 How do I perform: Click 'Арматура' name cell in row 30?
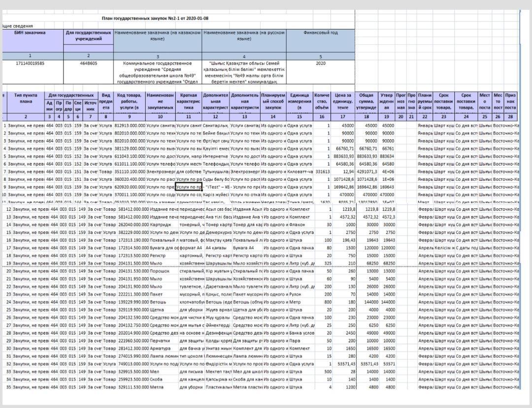164,348
